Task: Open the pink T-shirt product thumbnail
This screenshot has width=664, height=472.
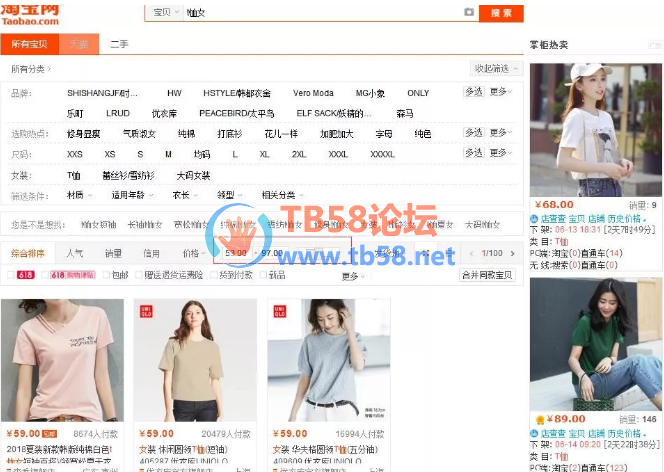Action: [62, 360]
